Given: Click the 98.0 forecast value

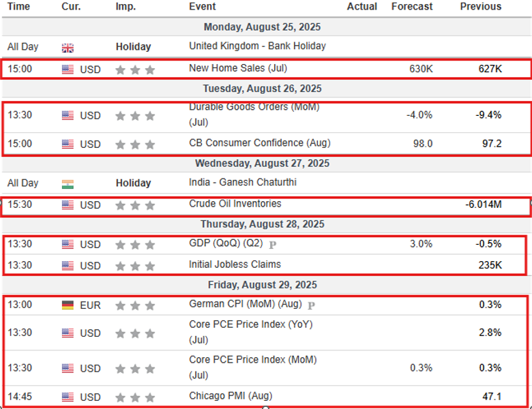Looking at the screenshot, I should click(423, 143).
